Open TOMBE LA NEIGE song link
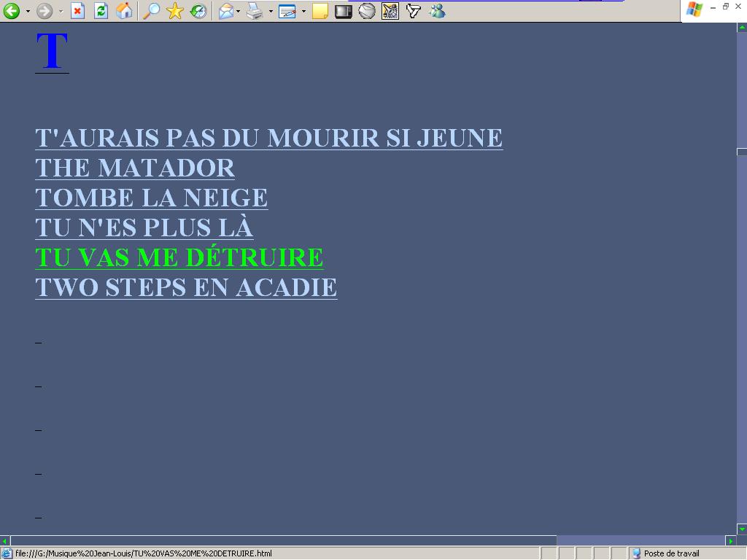The width and height of the screenshot is (747, 560). tap(152, 198)
